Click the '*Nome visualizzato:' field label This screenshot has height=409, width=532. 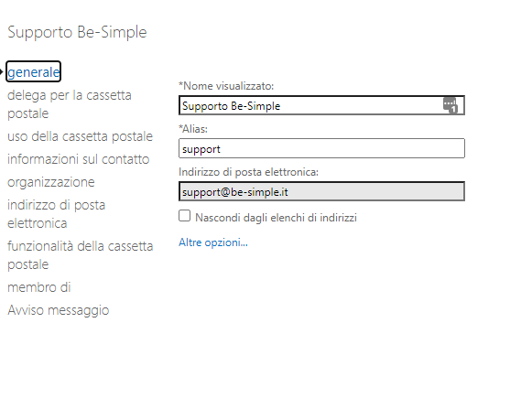click(226, 86)
